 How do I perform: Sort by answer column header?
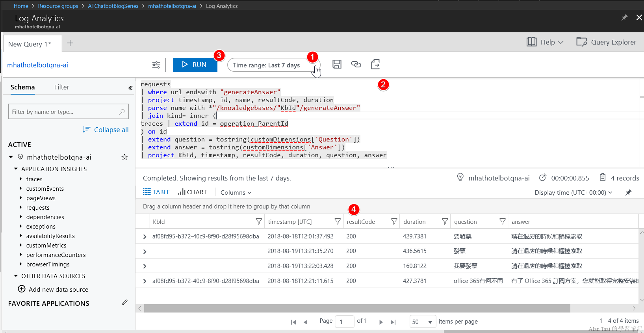(521, 221)
